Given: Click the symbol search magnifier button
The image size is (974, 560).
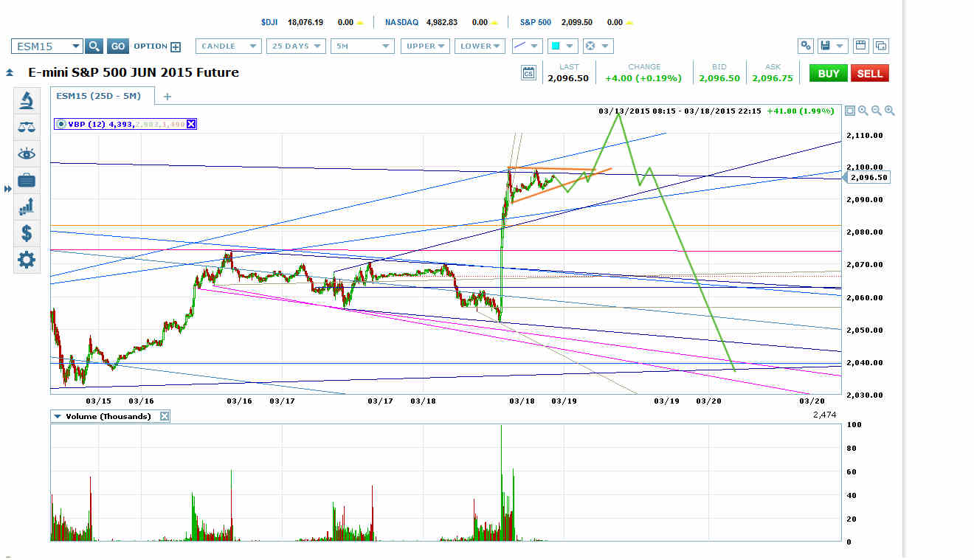Looking at the screenshot, I should 94,46.
